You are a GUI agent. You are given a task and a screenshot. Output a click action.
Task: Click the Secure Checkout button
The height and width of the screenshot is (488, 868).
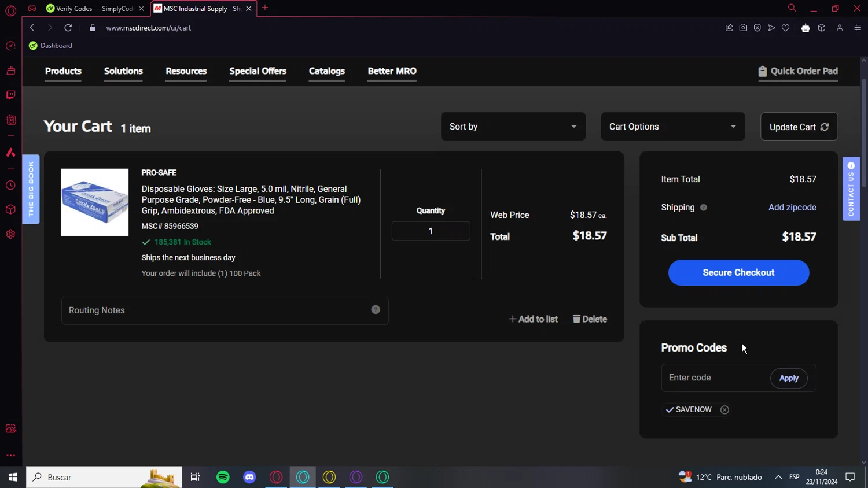pyautogui.click(x=738, y=272)
